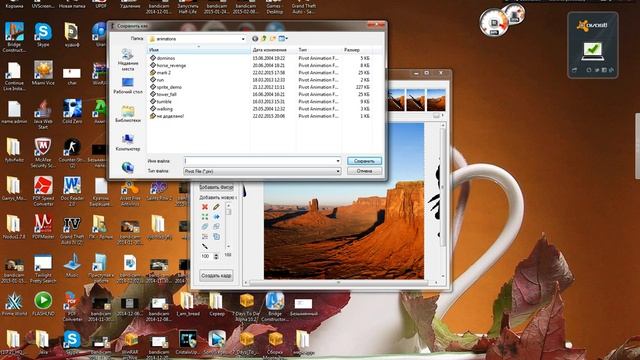Open the Тип файла Pivot File dropdown
The width and height of the screenshot is (640, 360).
click(x=262, y=171)
